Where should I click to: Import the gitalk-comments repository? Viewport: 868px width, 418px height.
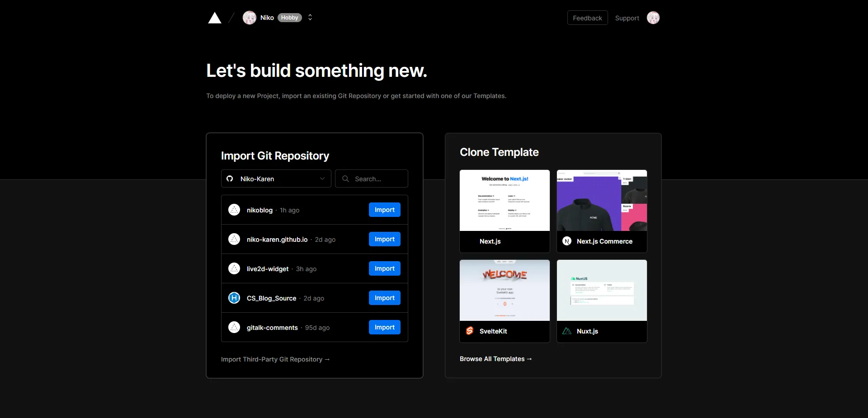[x=384, y=327]
